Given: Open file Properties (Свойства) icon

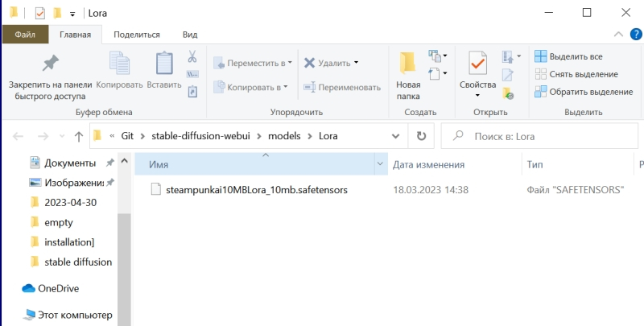Looking at the screenshot, I should click(x=477, y=71).
